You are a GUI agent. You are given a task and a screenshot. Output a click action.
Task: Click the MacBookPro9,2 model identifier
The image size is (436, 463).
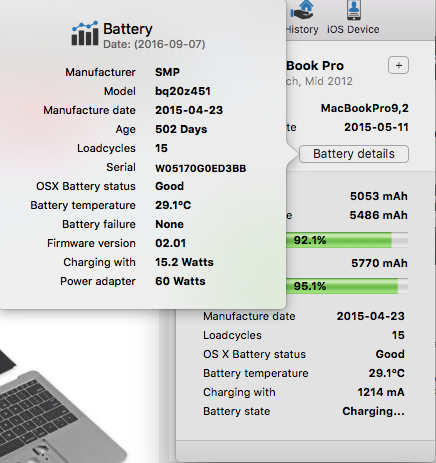(365, 108)
